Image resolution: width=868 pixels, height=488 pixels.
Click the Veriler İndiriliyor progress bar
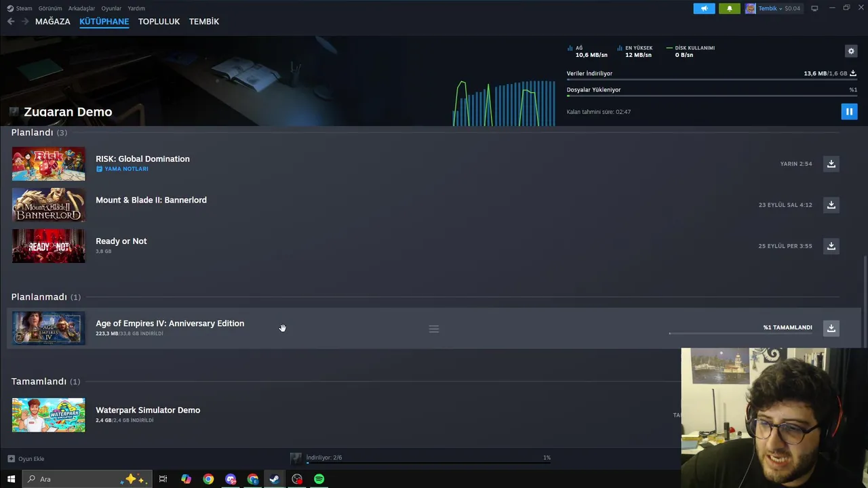pos(711,80)
